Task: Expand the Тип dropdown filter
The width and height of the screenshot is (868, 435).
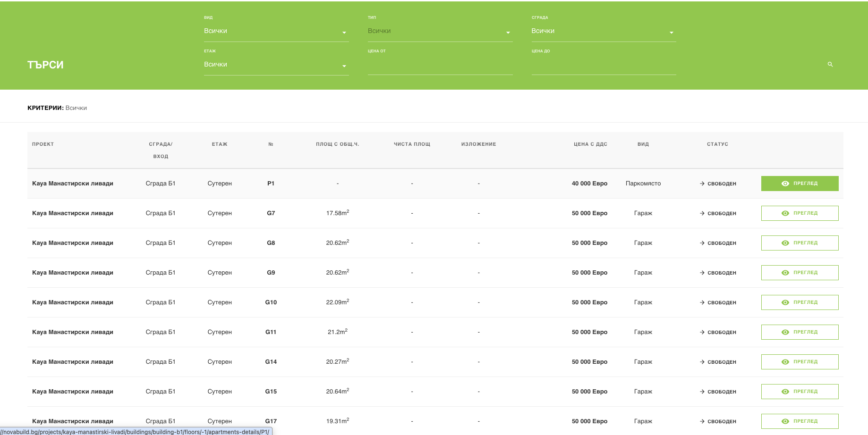Action: (x=440, y=32)
